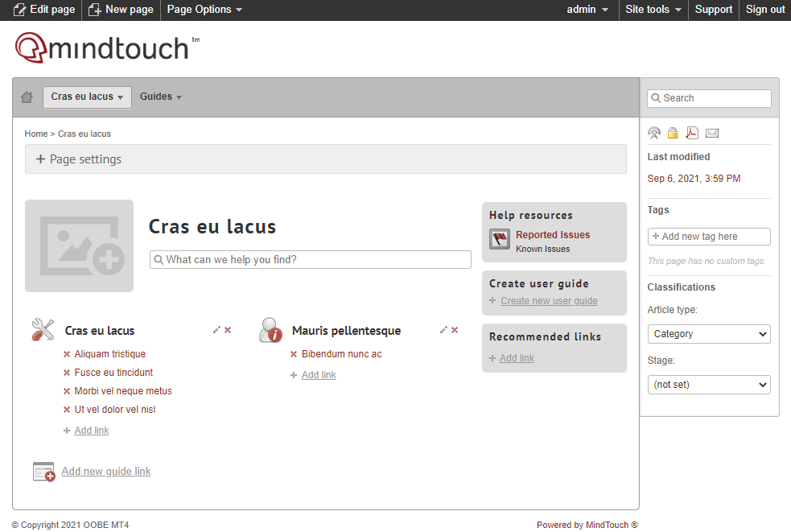Delete the Mauris pellentesque guide section
The width and height of the screenshot is (791, 532).
pyautogui.click(x=455, y=330)
